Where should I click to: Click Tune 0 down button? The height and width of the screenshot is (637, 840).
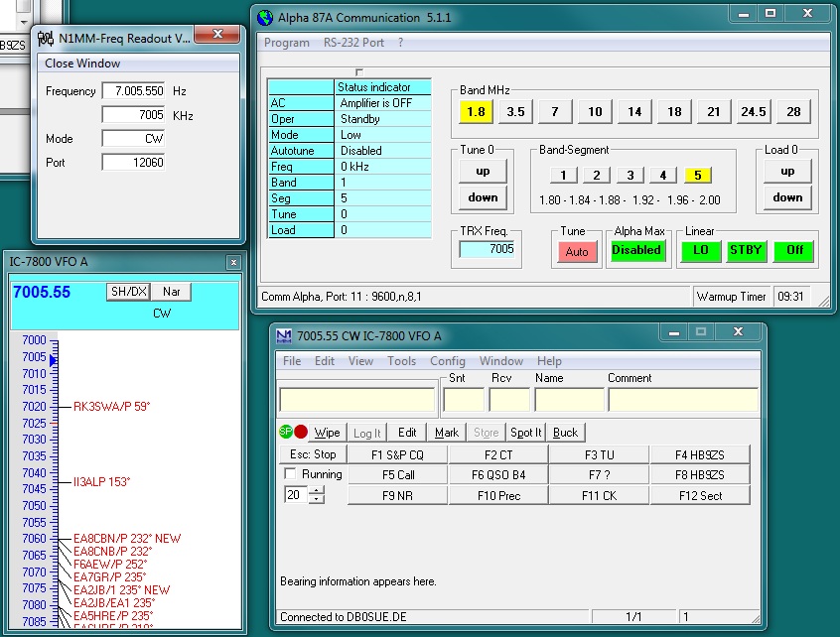483,197
